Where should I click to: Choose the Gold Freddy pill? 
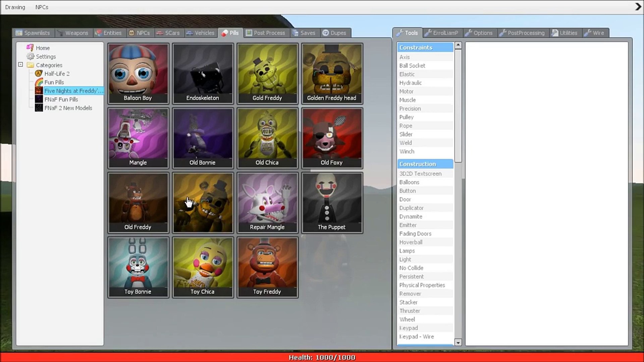(x=267, y=73)
